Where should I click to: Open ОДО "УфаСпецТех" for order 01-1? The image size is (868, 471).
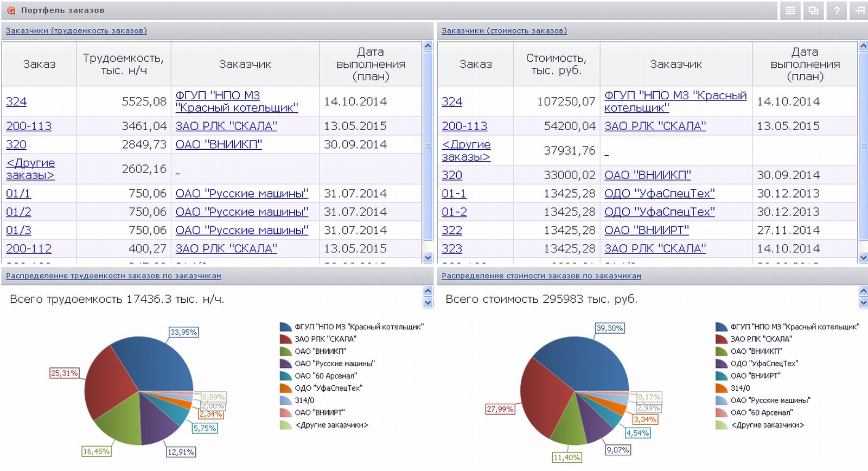pos(660,193)
